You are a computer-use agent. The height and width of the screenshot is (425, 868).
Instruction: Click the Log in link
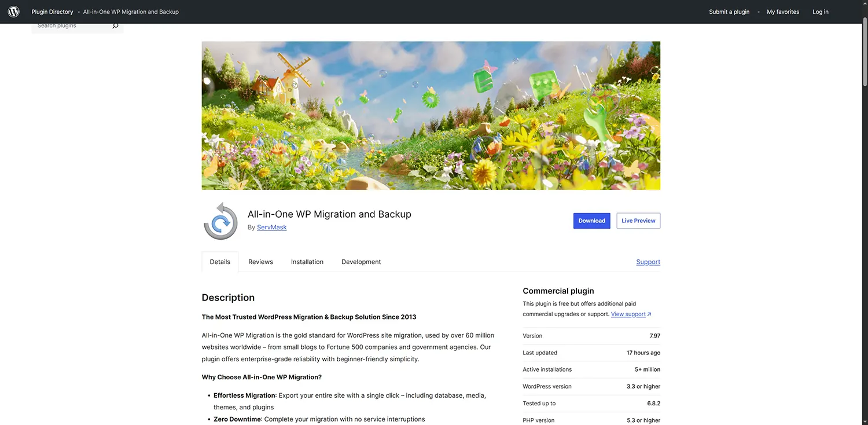(820, 12)
